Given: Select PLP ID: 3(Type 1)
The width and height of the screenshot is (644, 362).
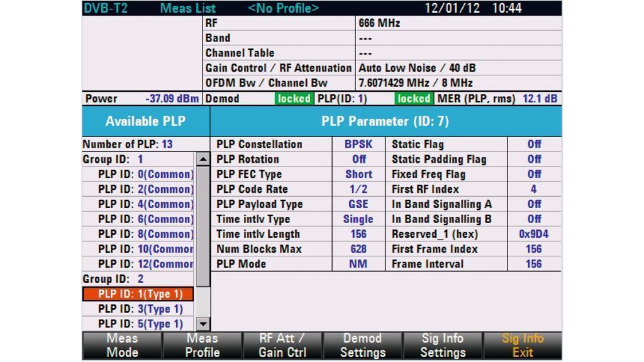Looking at the screenshot, I should click(x=139, y=309).
